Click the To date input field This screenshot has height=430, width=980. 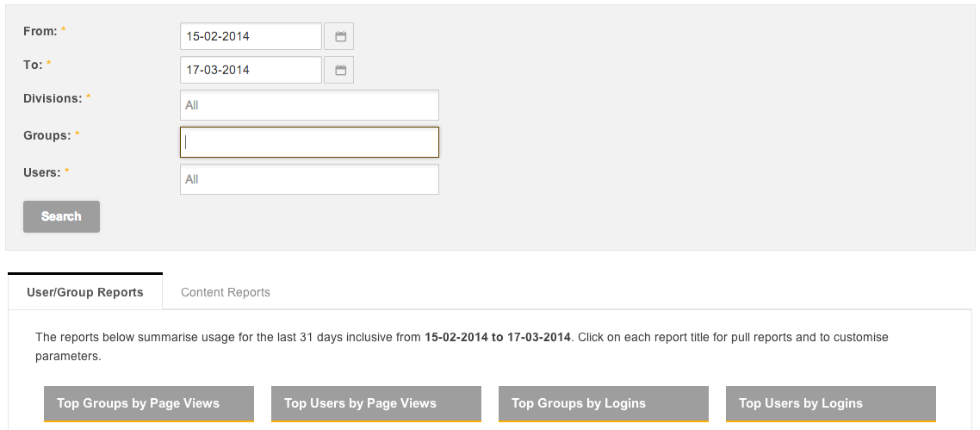click(251, 70)
